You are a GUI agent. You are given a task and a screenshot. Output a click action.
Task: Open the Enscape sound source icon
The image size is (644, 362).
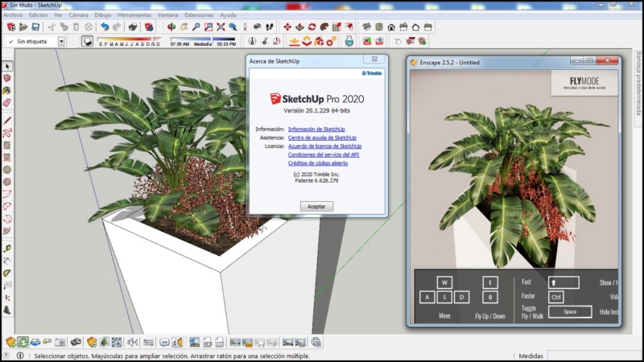133,342
